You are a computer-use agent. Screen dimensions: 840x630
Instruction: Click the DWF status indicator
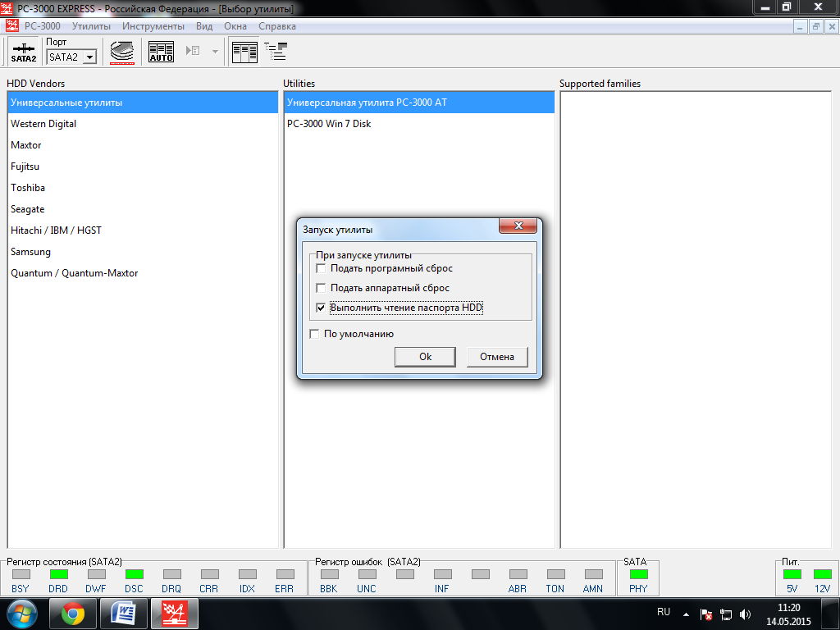click(97, 574)
